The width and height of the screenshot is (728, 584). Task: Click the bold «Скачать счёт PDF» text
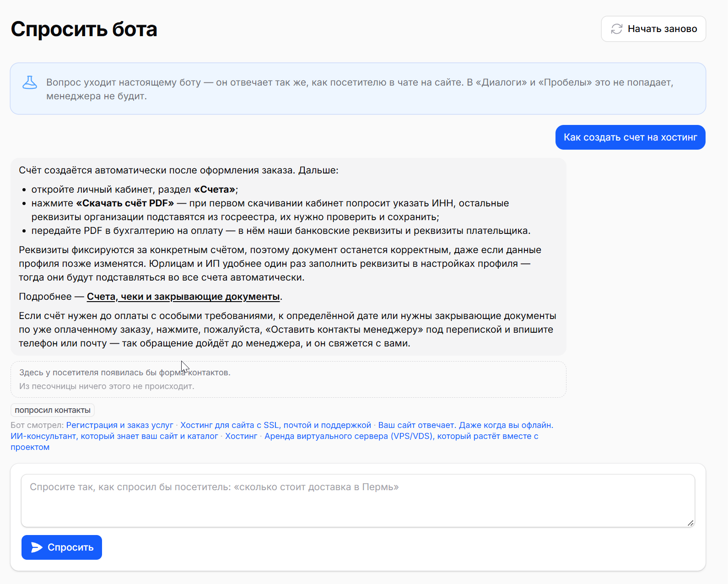pyautogui.click(x=125, y=203)
